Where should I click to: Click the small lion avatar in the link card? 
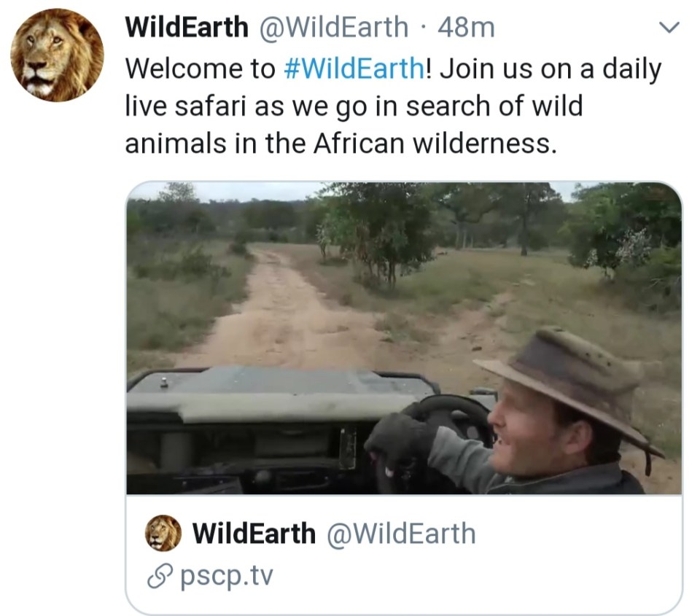coord(163,533)
